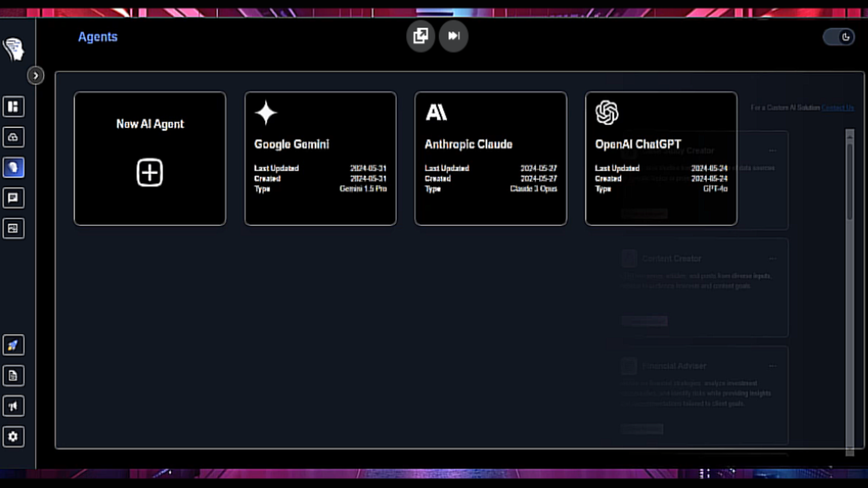868x488 pixels.
Task: Click the Gemini sparkle star logo
Action: tap(266, 113)
